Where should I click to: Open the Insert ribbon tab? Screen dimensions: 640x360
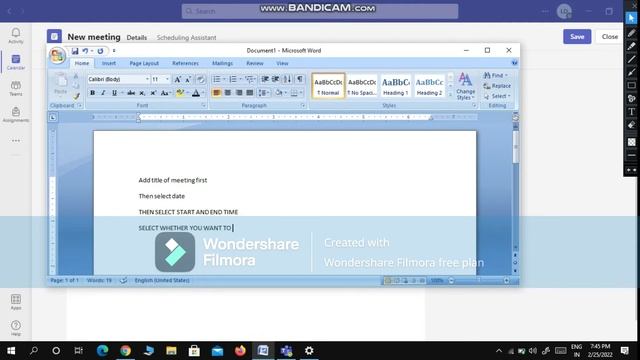109,63
